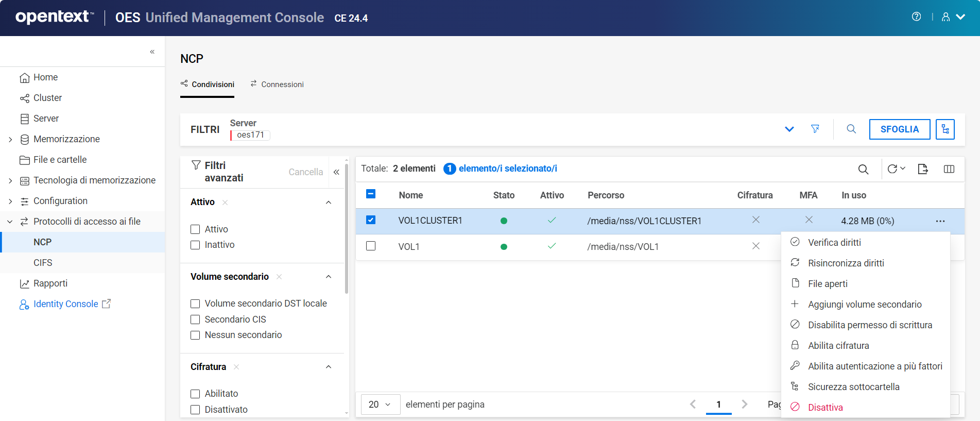Click the SFOGLIA button
Viewport: 980px width, 421px height.
coord(899,129)
